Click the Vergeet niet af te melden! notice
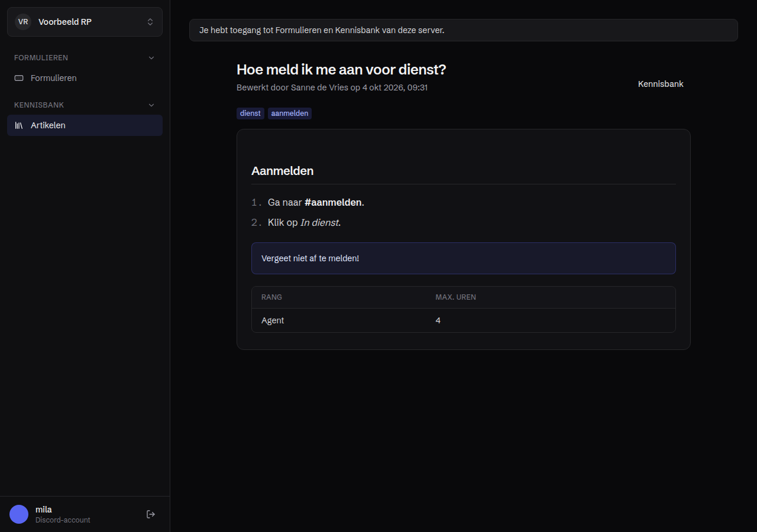The width and height of the screenshot is (757, 532). [464, 258]
